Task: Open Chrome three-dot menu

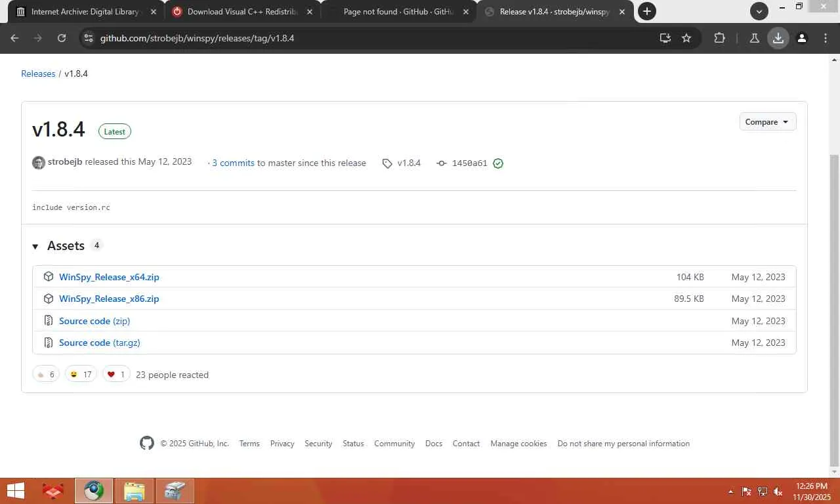Action: [826, 38]
